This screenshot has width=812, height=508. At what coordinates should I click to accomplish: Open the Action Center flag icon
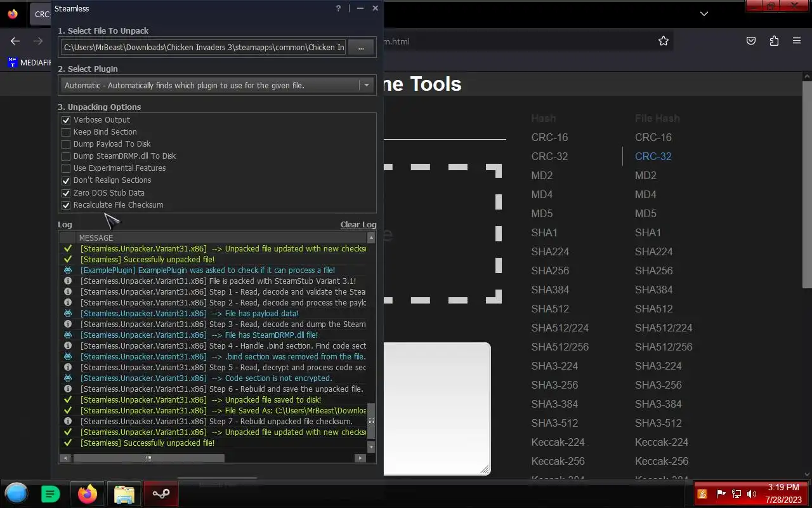(x=721, y=494)
